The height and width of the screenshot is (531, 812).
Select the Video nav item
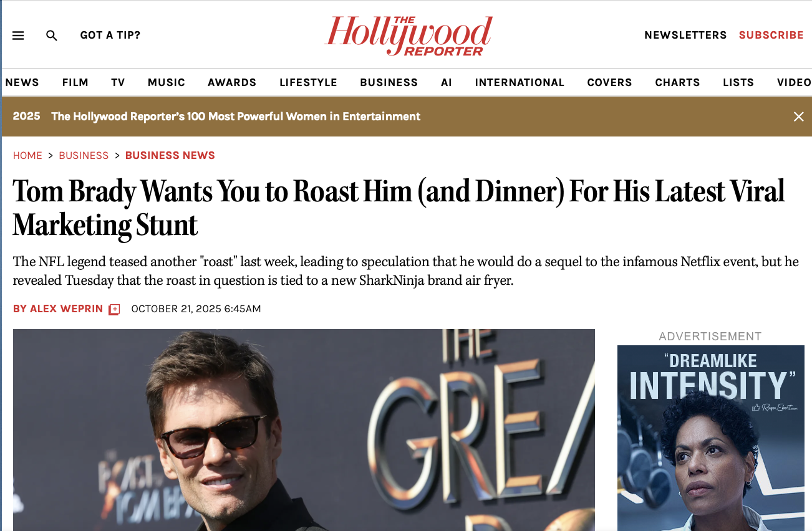click(x=794, y=82)
